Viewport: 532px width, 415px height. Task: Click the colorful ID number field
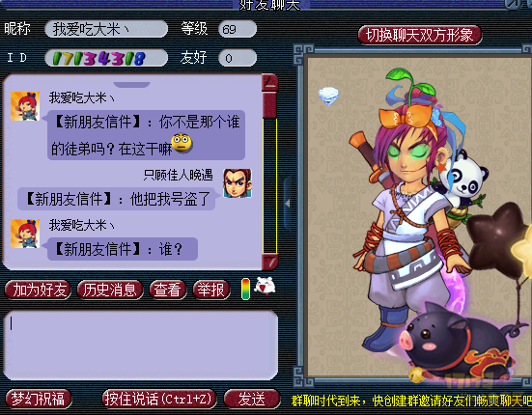click(x=106, y=58)
